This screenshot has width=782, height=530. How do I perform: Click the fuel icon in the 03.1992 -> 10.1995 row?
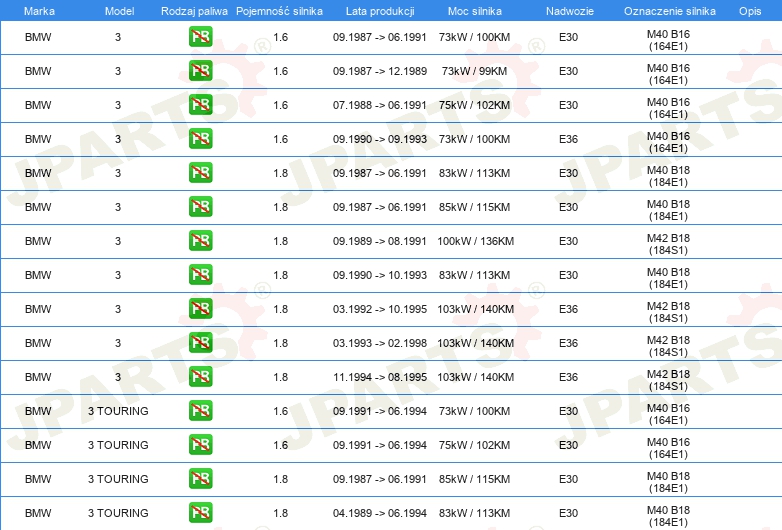pos(200,309)
